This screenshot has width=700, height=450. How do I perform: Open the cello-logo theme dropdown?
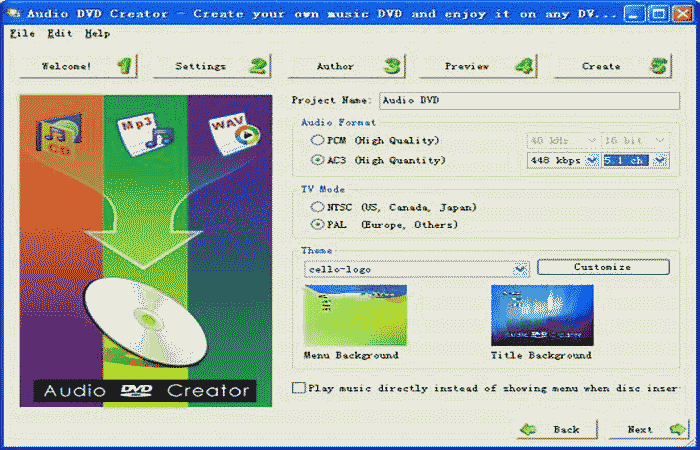coord(520,269)
